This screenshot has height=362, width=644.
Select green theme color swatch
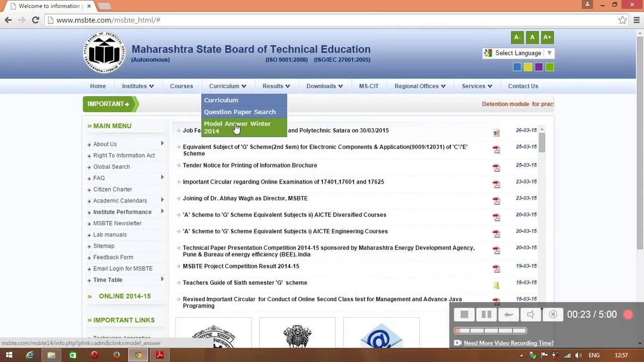point(549,67)
